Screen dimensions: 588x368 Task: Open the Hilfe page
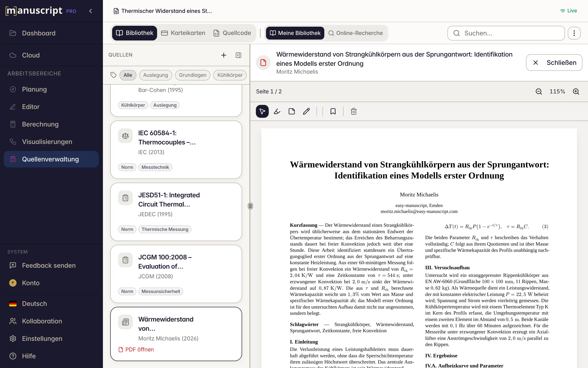tap(51, 356)
